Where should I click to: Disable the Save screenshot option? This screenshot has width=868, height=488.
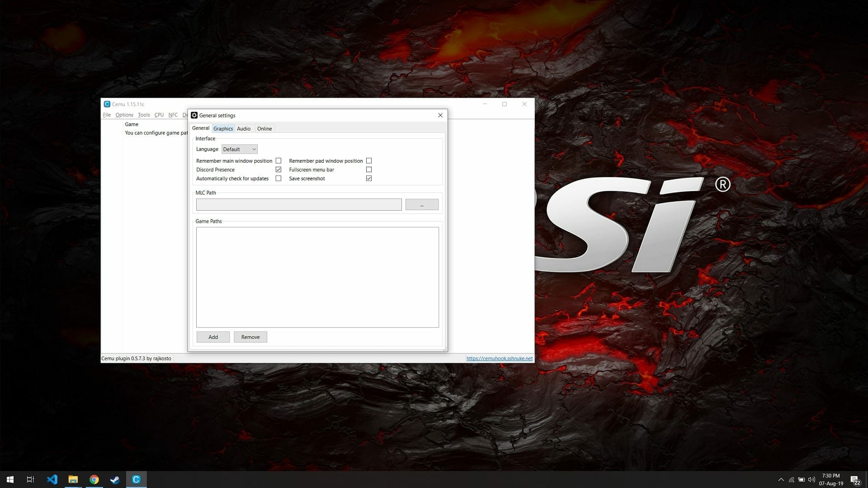point(369,178)
